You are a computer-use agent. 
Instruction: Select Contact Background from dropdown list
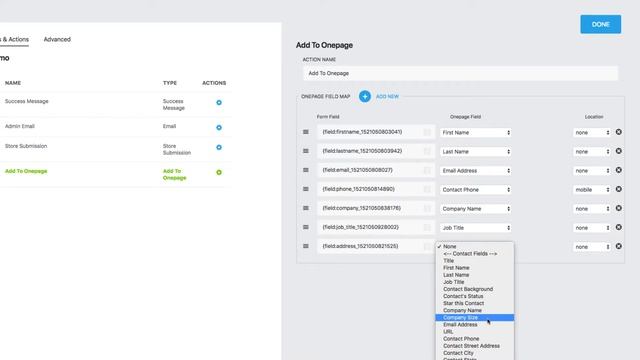coord(475,289)
